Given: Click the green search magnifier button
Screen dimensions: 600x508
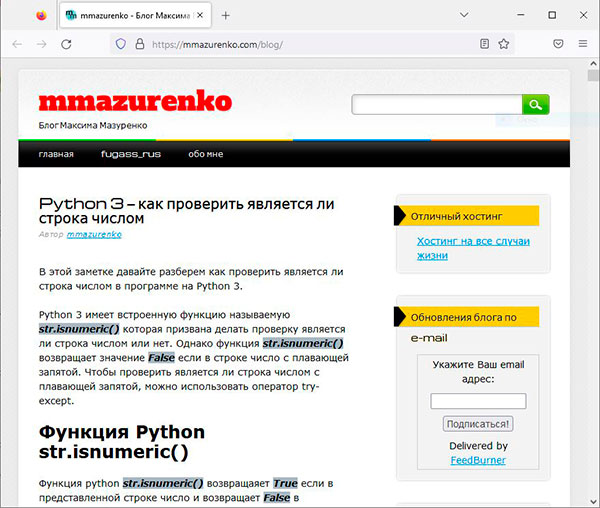Looking at the screenshot, I should pyautogui.click(x=536, y=105).
